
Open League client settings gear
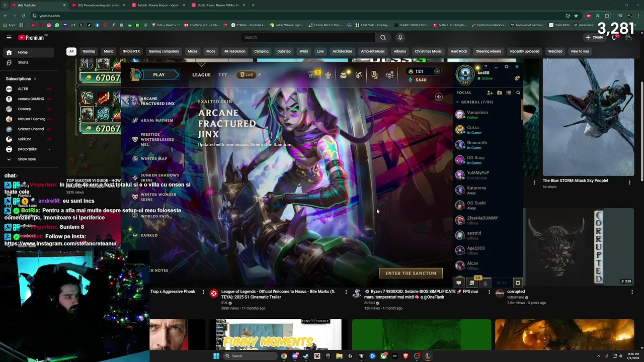tap(507, 67)
